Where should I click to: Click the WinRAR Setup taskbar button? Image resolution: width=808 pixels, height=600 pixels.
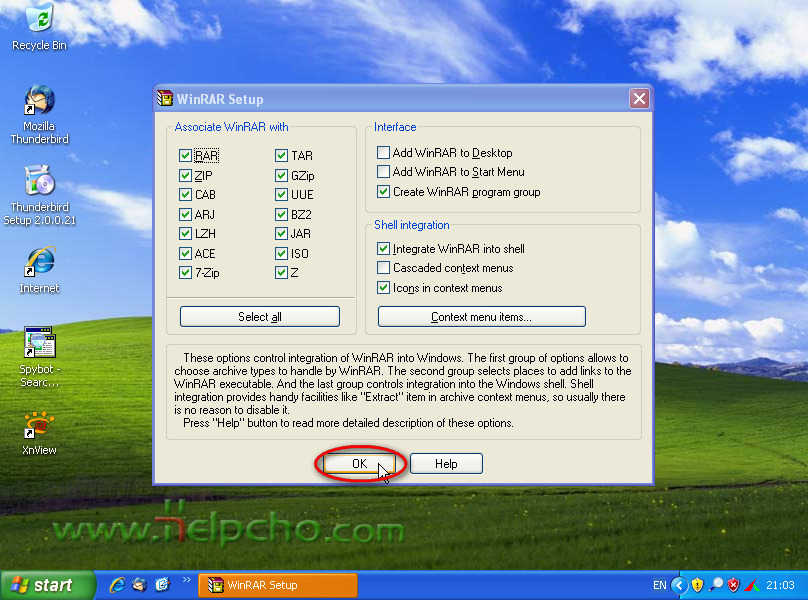point(278,585)
